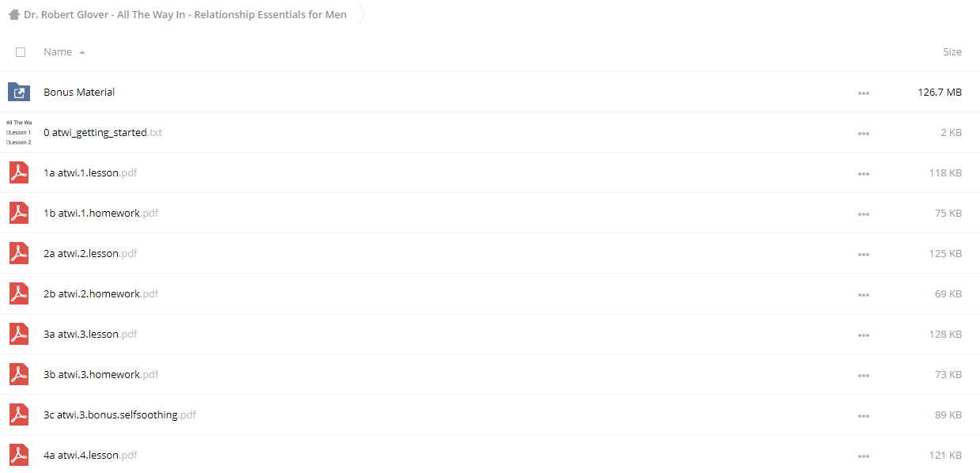Open more options for 1b atwi.1.homework.pdf
The height and width of the screenshot is (473, 980).
(x=863, y=214)
